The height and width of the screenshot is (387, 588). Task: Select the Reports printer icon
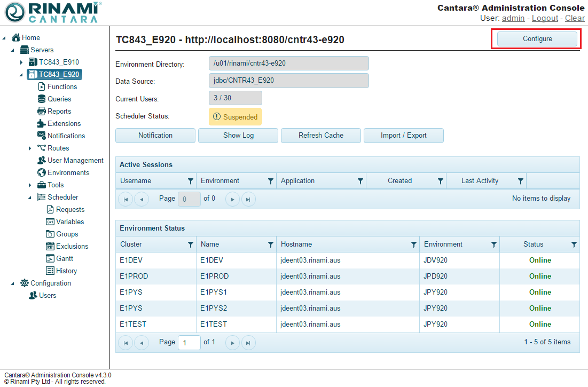pos(42,111)
